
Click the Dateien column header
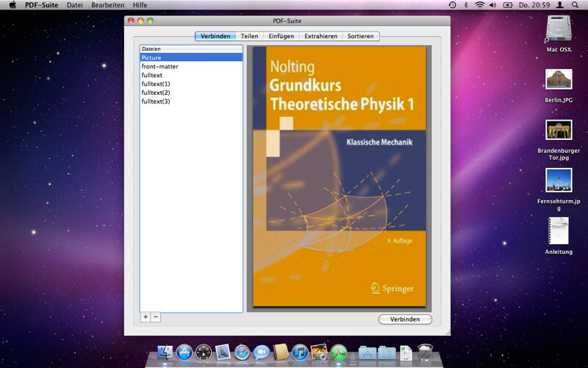pos(191,49)
